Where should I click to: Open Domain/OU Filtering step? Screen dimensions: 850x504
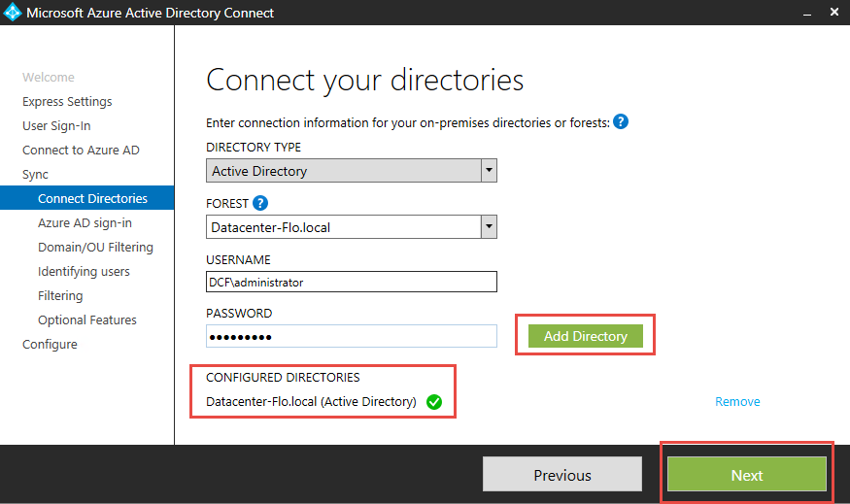(95, 248)
